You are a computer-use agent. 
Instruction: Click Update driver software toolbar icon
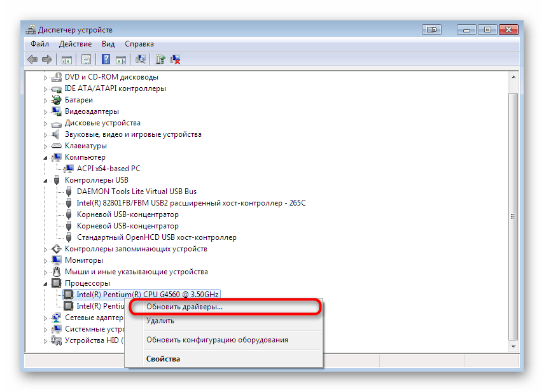(x=160, y=60)
